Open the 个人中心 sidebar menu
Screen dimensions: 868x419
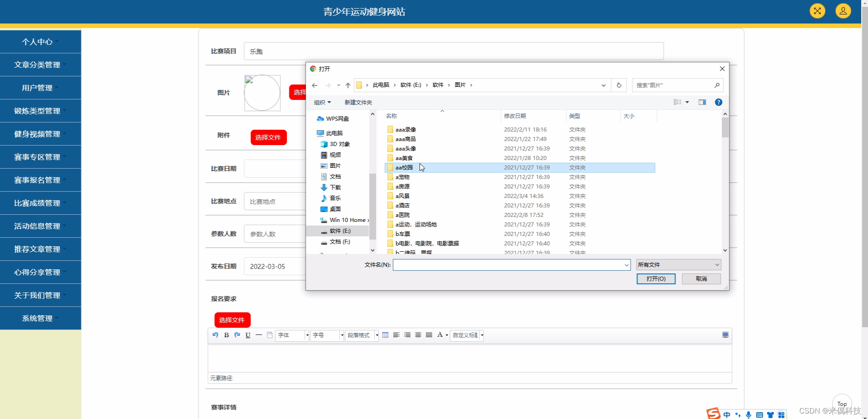point(41,42)
